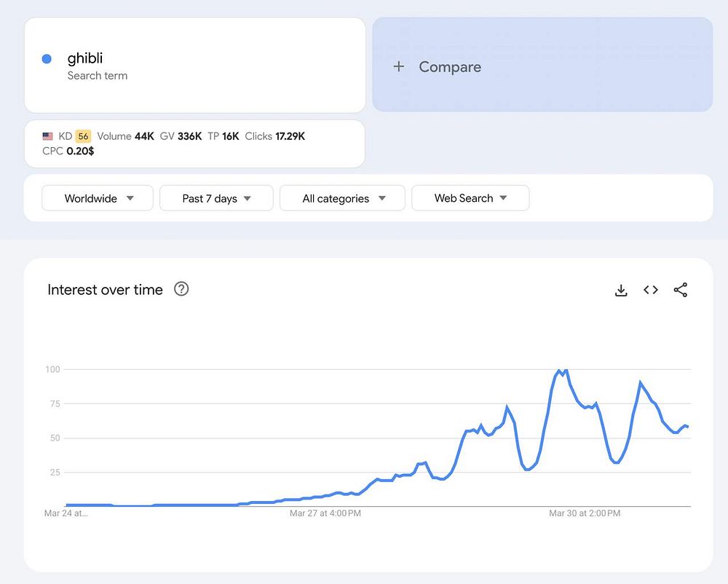Click the US flag icon
The height and width of the screenshot is (584, 728).
point(48,136)
